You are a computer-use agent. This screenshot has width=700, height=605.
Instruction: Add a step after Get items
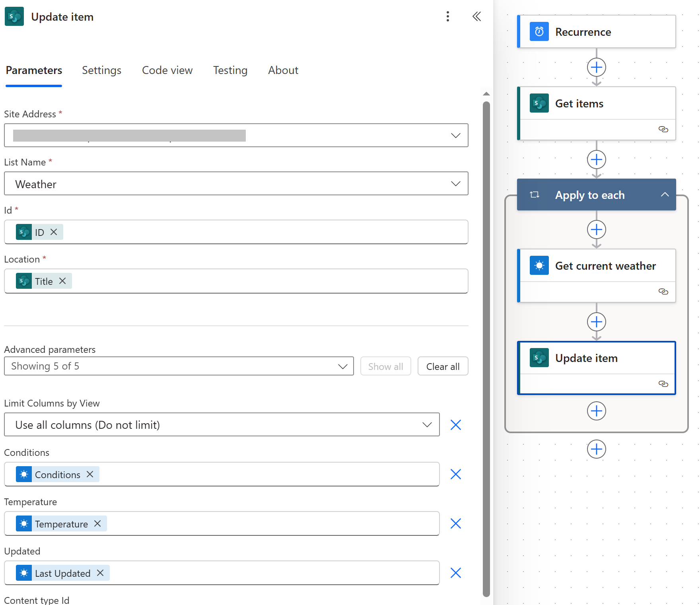597,160
